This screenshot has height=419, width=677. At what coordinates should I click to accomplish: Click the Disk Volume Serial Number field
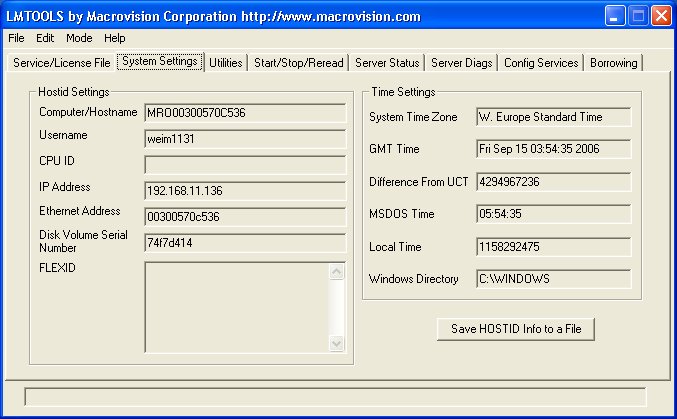tap(245, 243)
